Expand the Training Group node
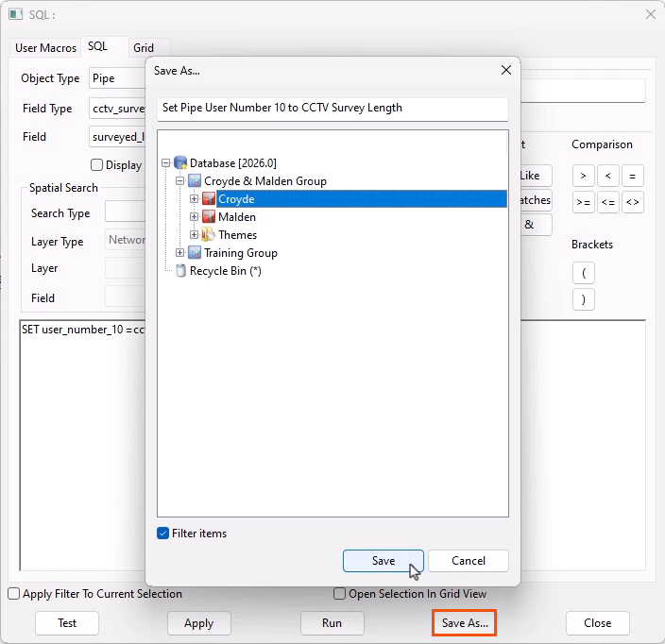665x644 pixels. point(179,253)
